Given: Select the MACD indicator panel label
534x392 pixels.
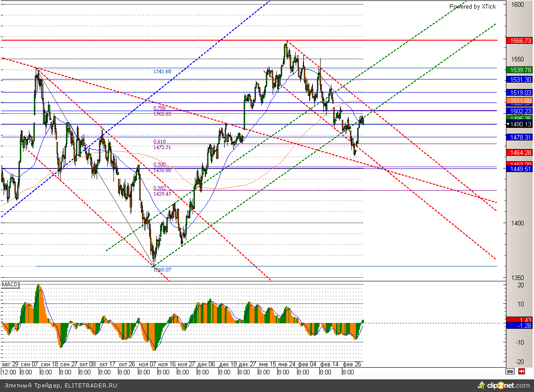Looking at the screenshot, I should click(x=9, y=285).
